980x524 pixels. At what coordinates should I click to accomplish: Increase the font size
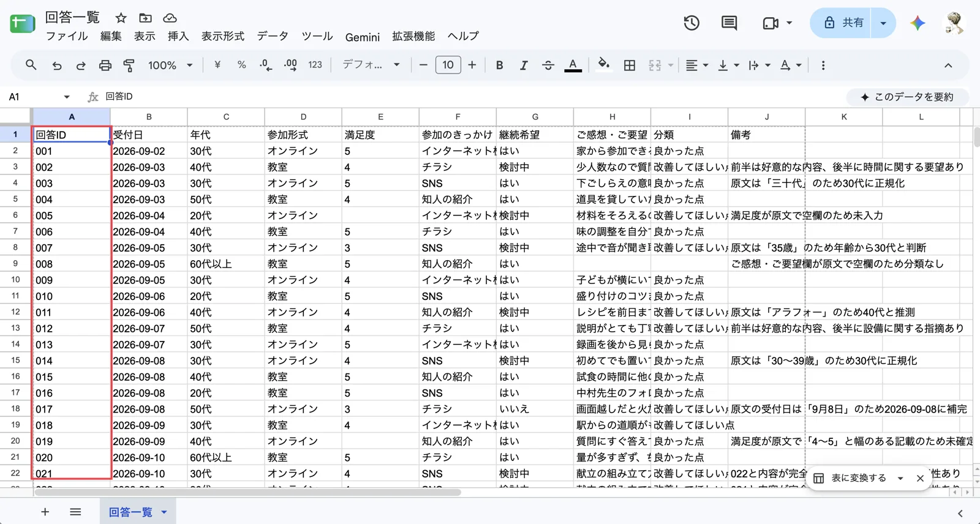(472, 65)
